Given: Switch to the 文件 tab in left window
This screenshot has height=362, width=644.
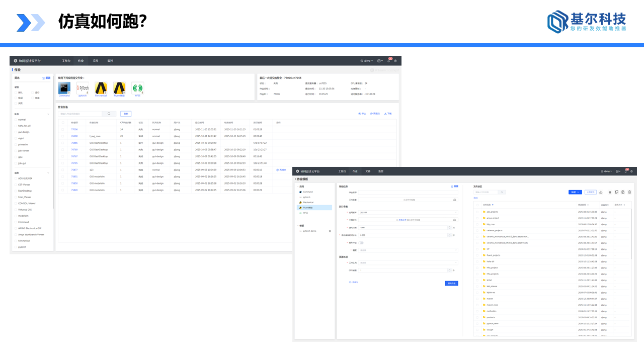Looking at the screenshot, I should point(96,61).
